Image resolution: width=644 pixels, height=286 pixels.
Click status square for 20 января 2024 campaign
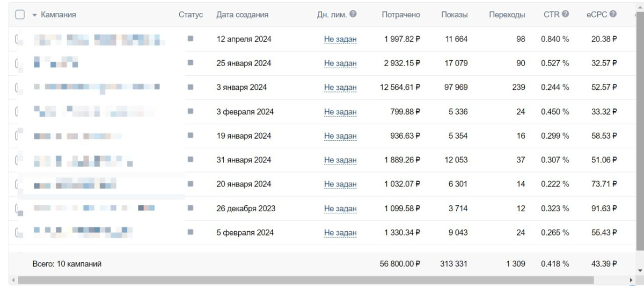pyautogui.click(x=191, y=184)
